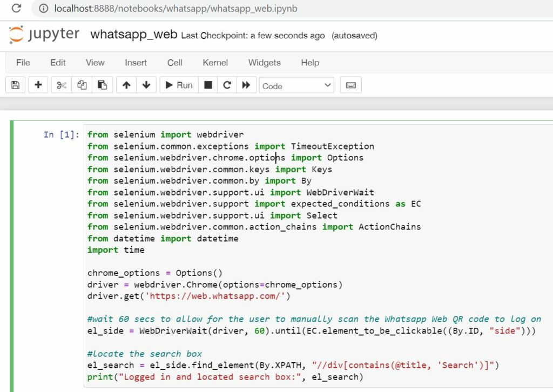Click the In [1] cell prompt
Image resolution: width=553 pixels, height=392 pixels.
(x=62, y=134)
